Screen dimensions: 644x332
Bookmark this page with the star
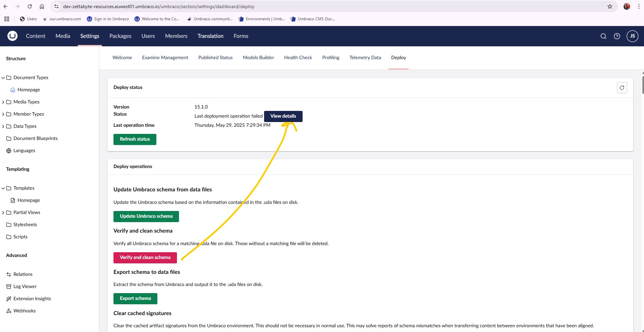(x=610, y=6)
